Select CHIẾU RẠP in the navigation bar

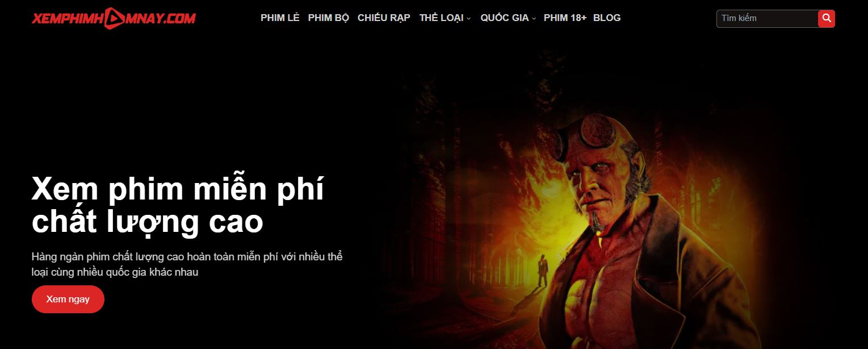pyautogui.click(x=384, y=18)
